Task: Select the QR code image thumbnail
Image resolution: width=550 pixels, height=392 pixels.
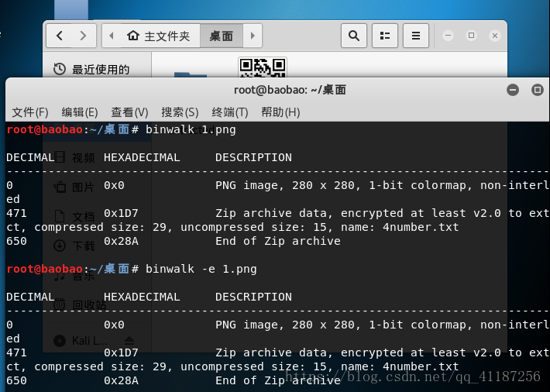Action: [263, 67]
